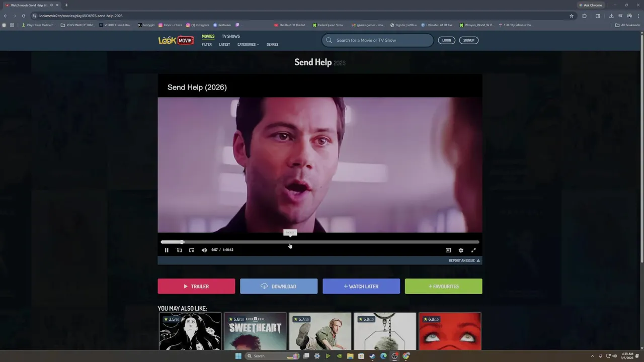Viewport: 644px width, 362px height.
Task: Open the Inbox • Chats bookmark
Action: [x=171, y=25]
